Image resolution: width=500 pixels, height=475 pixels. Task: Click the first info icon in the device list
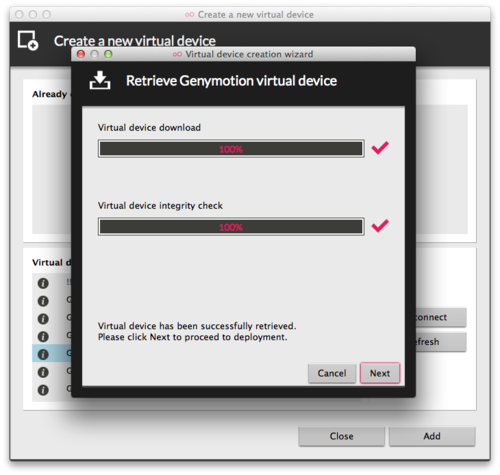[x=43, y=283]
